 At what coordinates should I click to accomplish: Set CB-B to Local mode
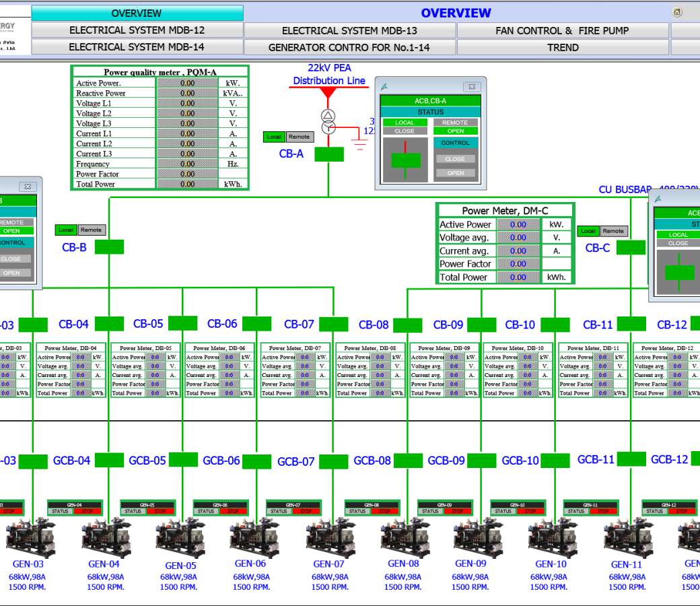(66, 230)
